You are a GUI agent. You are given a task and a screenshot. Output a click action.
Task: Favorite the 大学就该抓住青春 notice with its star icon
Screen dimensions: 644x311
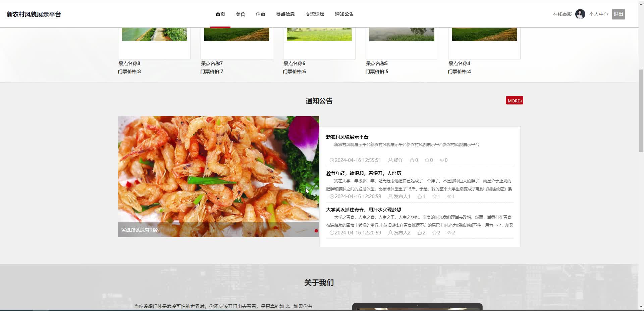pos(434,233)
